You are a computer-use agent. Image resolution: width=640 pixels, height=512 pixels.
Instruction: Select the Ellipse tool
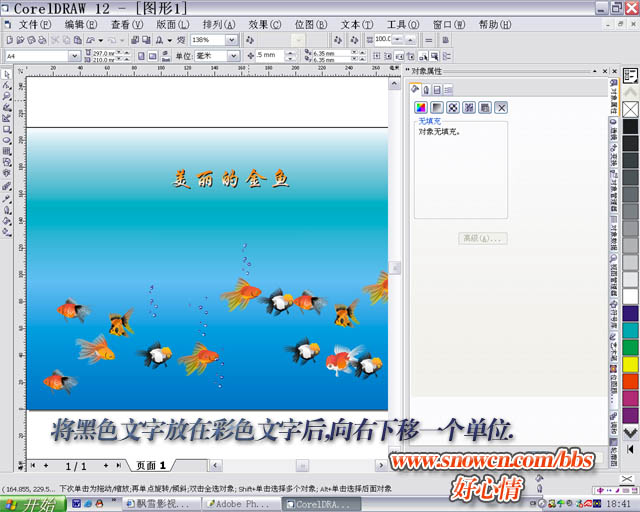(7, 140)
